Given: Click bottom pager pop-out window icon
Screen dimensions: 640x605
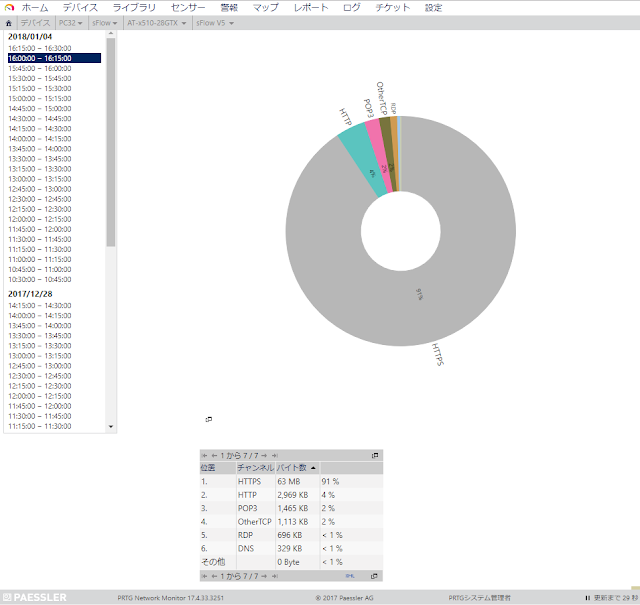Looking at the screenshot, I should (374, 576).
